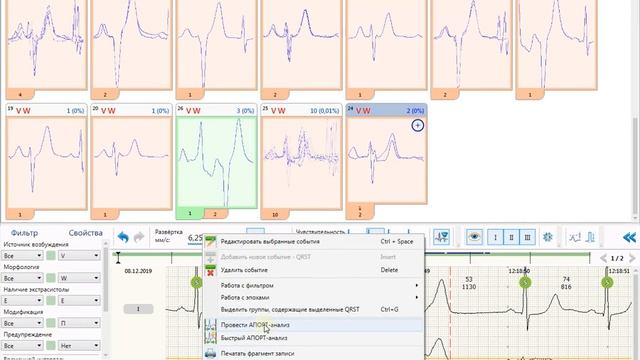The height and width of the screenshot is (360, 640).
Task: Open Наличие экстрасистолы right E dropdown
Action: pyautogui.click(x=79, y=300)
